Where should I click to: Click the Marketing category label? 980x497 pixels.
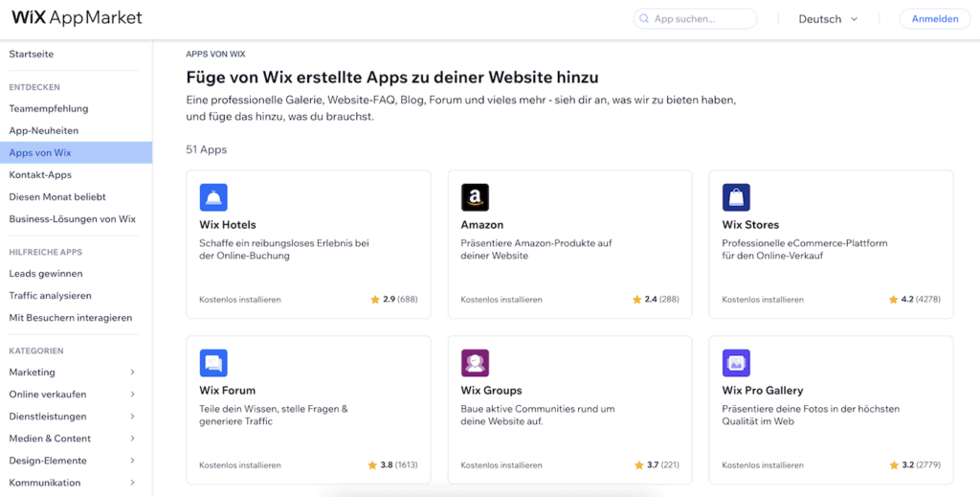tap(32, 372)
